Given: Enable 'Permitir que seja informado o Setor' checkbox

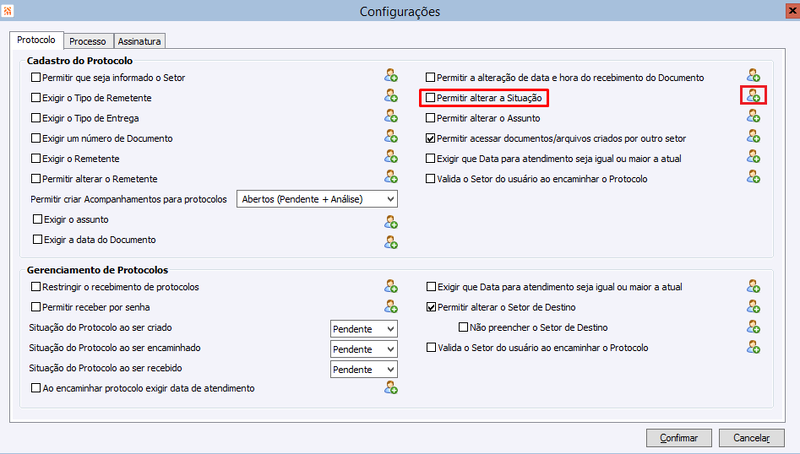Looking at the screenshot, I should 36,78.
